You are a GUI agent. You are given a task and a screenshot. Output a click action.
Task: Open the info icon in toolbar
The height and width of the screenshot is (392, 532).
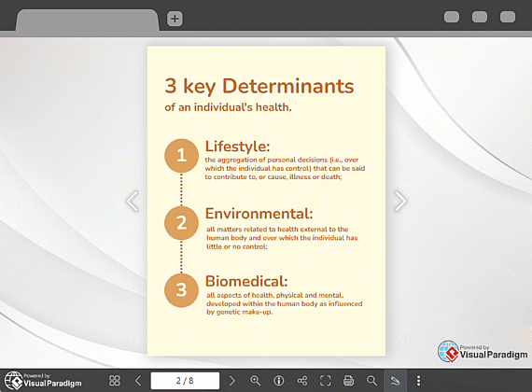pos(278,381)
